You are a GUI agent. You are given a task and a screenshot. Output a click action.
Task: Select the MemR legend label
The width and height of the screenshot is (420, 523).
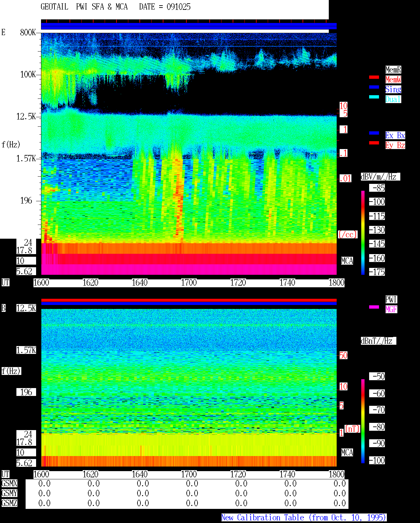(393, 70)
